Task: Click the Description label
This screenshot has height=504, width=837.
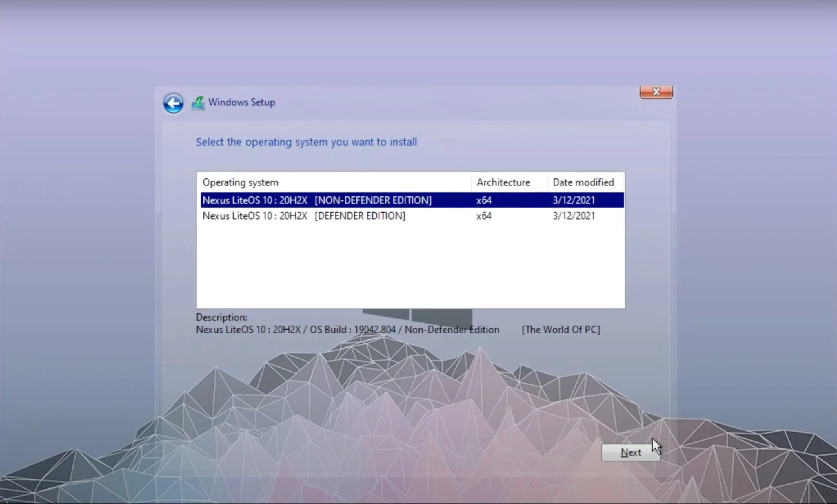Action: click(x=221, y=317)
